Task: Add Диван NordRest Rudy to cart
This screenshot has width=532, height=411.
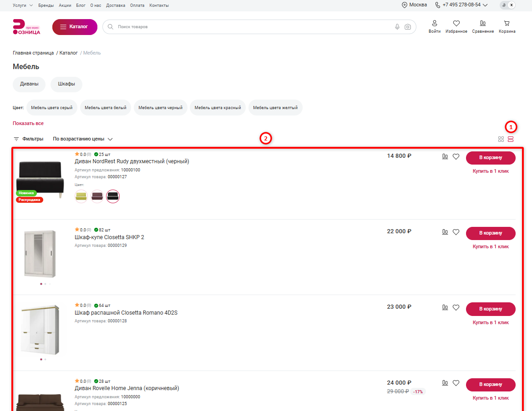Action: click(x=491, y=158)
